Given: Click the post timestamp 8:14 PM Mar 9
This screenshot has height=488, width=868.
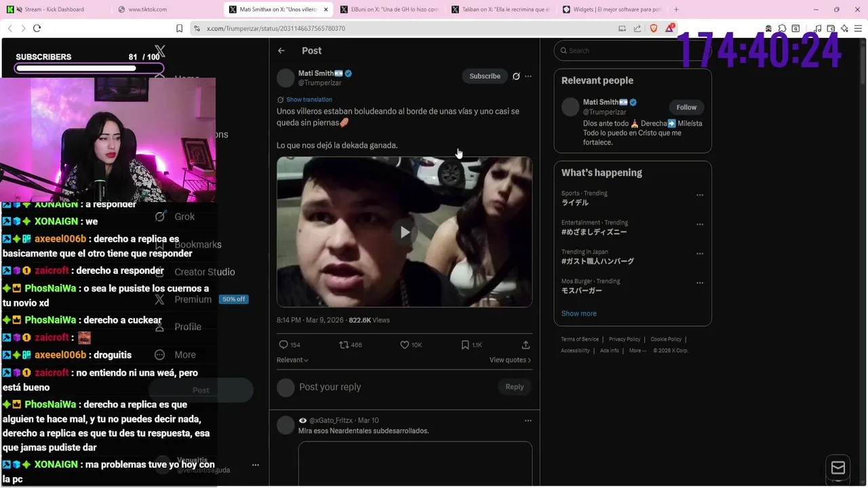Looking at the screenshot, I should click(x=310, y=320).
